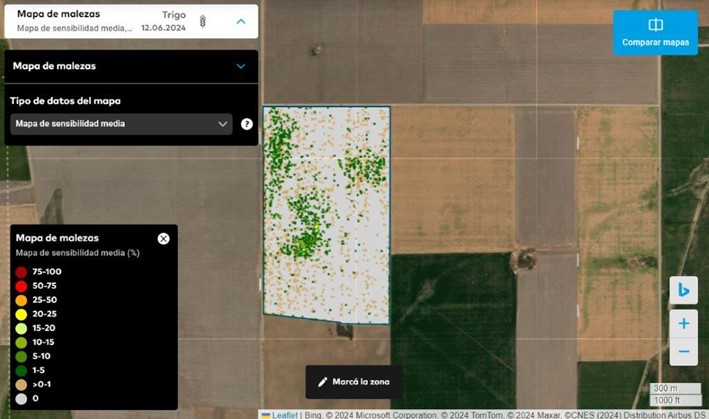Open the help question mark icon
This screenshot has height=419, width=709.
(x=247, y=124)
